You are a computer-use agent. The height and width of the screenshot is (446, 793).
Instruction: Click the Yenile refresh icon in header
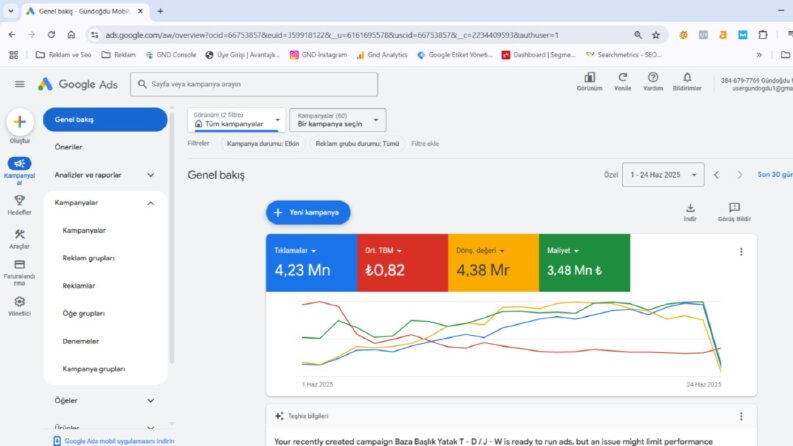(x=623, y=77)
